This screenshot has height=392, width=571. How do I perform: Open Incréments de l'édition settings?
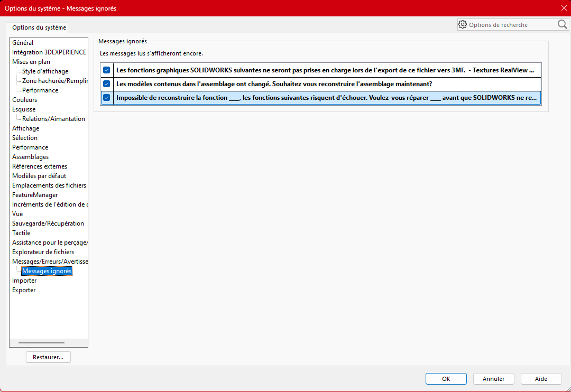(50, 204)
